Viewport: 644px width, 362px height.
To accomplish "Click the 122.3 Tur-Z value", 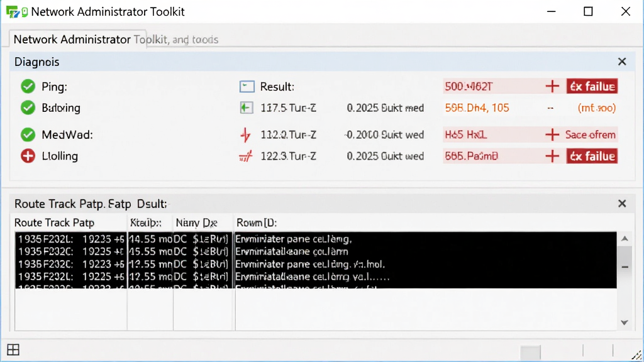I will [x=288, y=156].
